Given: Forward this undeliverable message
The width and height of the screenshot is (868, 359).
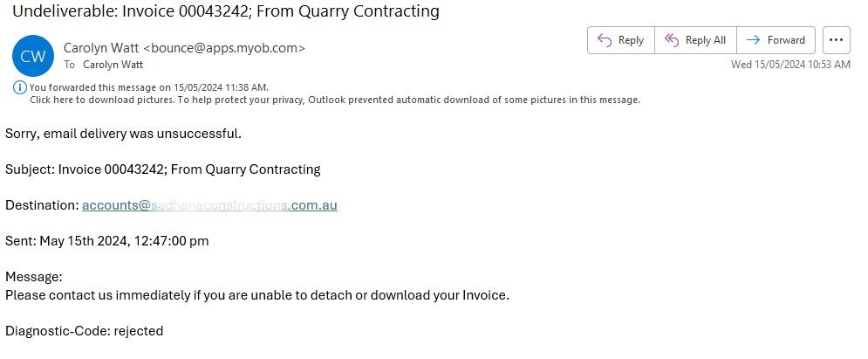Looking at the screenshot, I should (776, 40).
